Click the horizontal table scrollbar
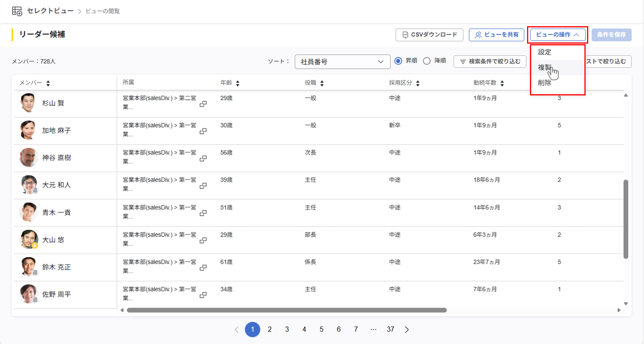The width and height of the screenshot is (644, 344). 286,310
